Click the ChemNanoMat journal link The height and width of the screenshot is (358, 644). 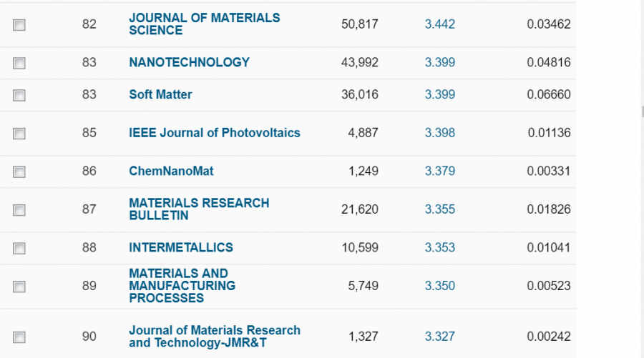pos(171,171)
